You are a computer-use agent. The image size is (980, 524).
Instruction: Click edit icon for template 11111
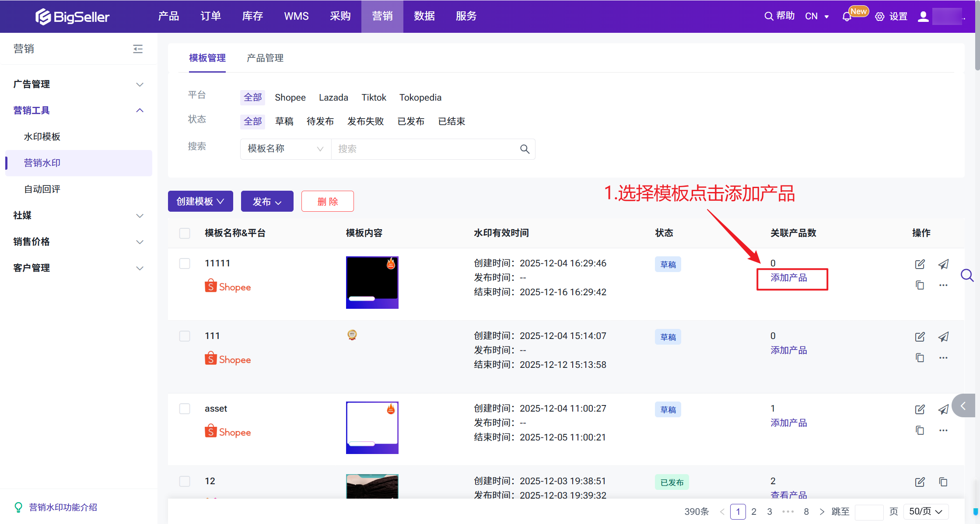pyautogui.click(x=920, y=264)
